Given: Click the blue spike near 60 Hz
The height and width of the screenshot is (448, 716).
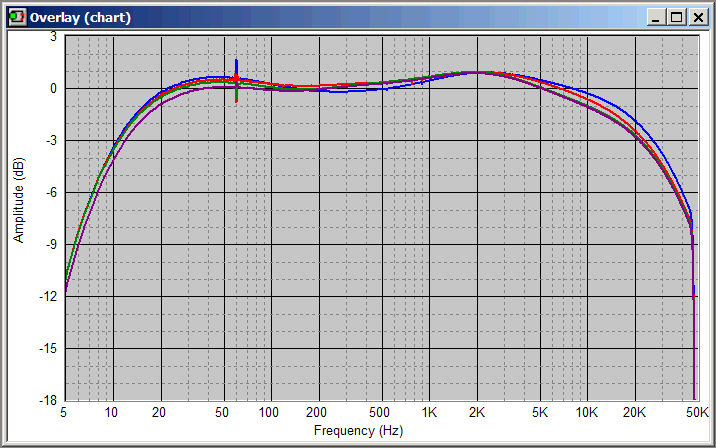Looking at the screenshot, I should click(236, 68).
